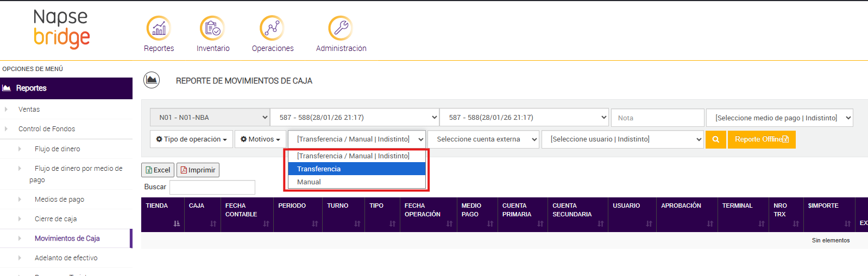Image resolution: width=868 pixels, height=276 pixels.
Task: Open the Seleccione usuario dropdown
Action: click(x=622, y=139)
